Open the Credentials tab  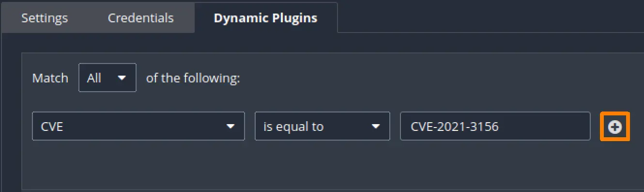click(140, 18)
